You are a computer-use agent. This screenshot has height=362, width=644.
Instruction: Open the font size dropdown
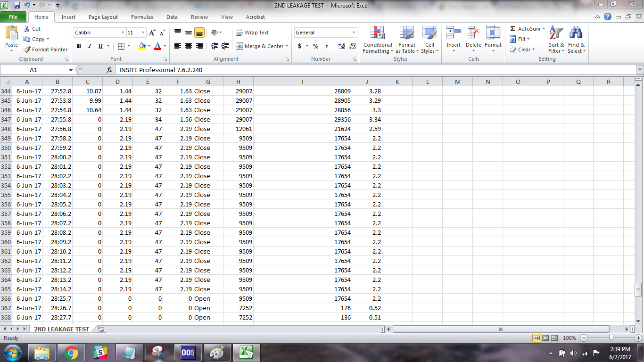(143, 33)
